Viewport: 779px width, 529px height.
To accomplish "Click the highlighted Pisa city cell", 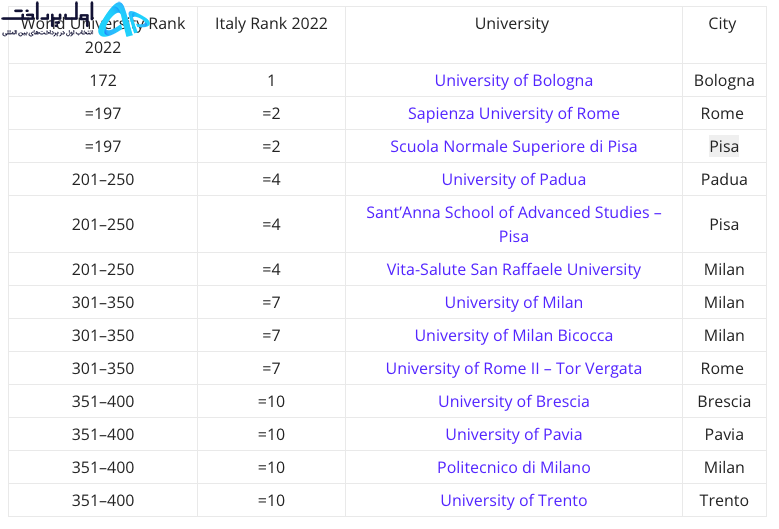I will (724, 147).
